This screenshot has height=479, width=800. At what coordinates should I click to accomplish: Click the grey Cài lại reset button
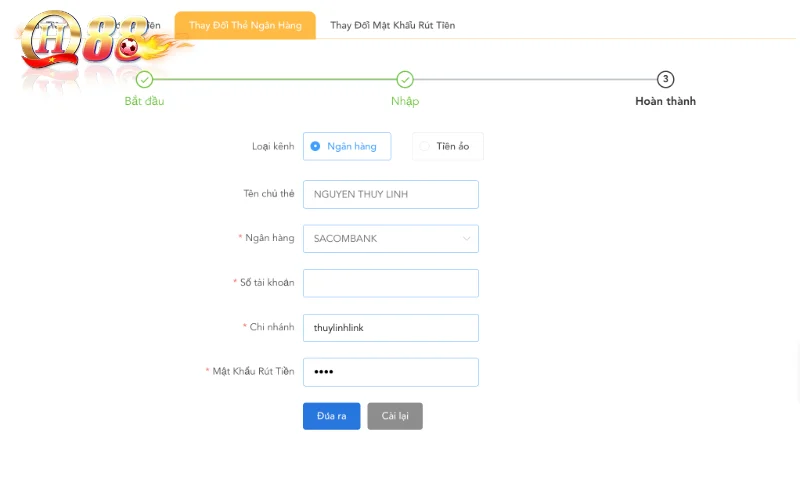coord(395,416)
